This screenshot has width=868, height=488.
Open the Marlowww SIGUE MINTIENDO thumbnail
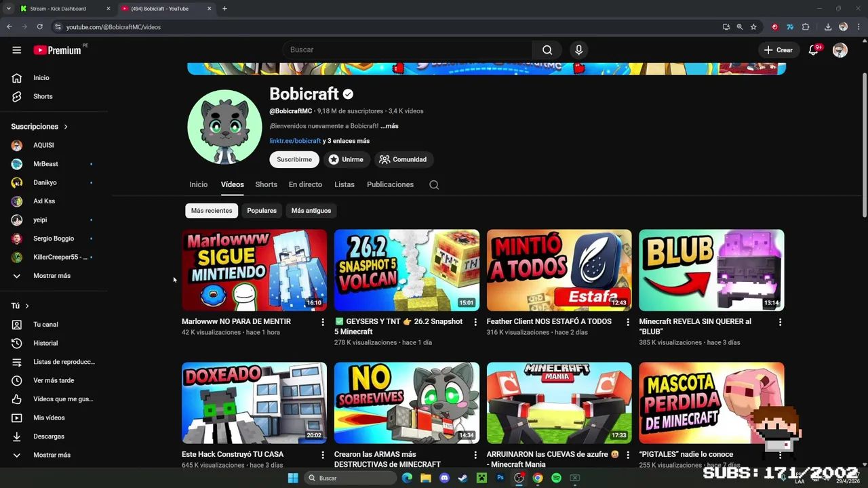click(254, 270)
